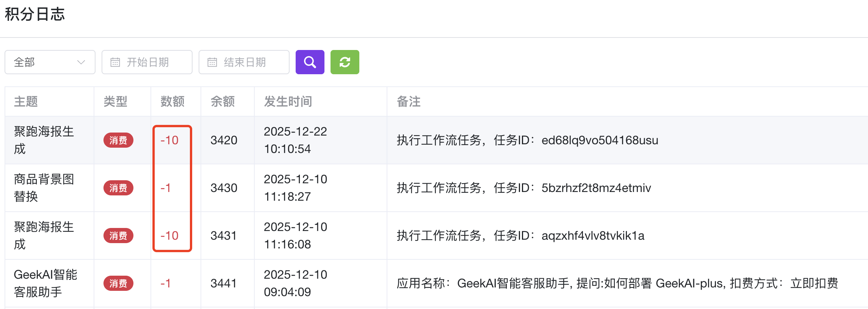
Task: Click the purple search icon button
Action: click(x=310, y=62)
